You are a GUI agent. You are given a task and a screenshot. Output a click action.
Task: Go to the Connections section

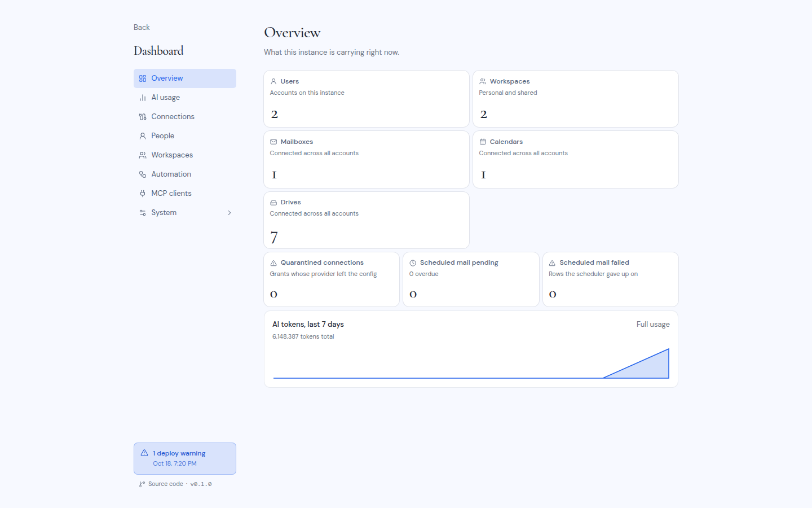(x=185, y=117)
